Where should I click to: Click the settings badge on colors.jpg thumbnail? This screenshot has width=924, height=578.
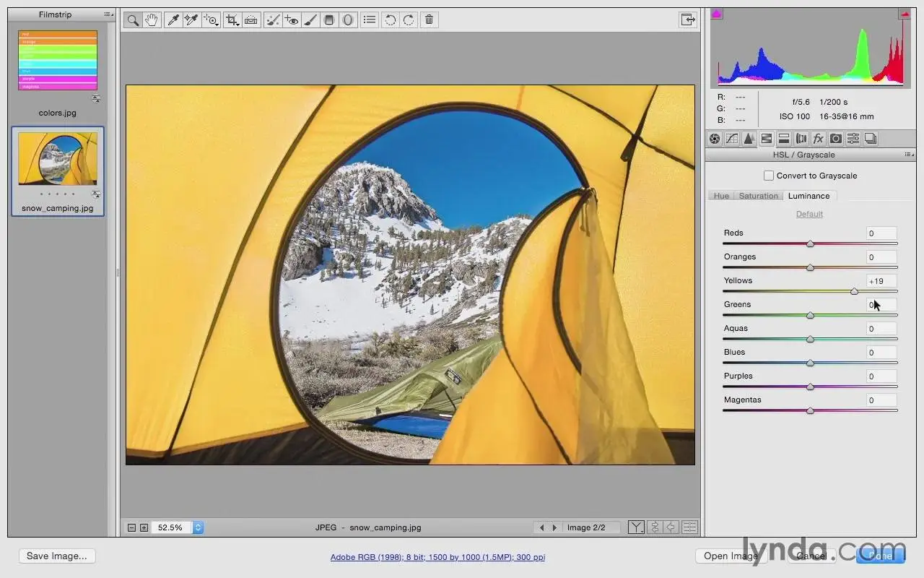[x=96, y=98]
